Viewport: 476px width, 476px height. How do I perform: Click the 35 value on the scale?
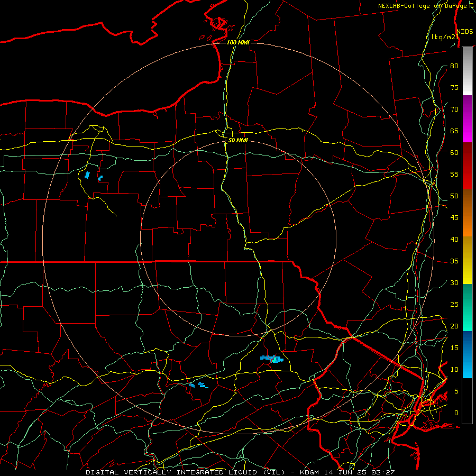click(454, 261)
